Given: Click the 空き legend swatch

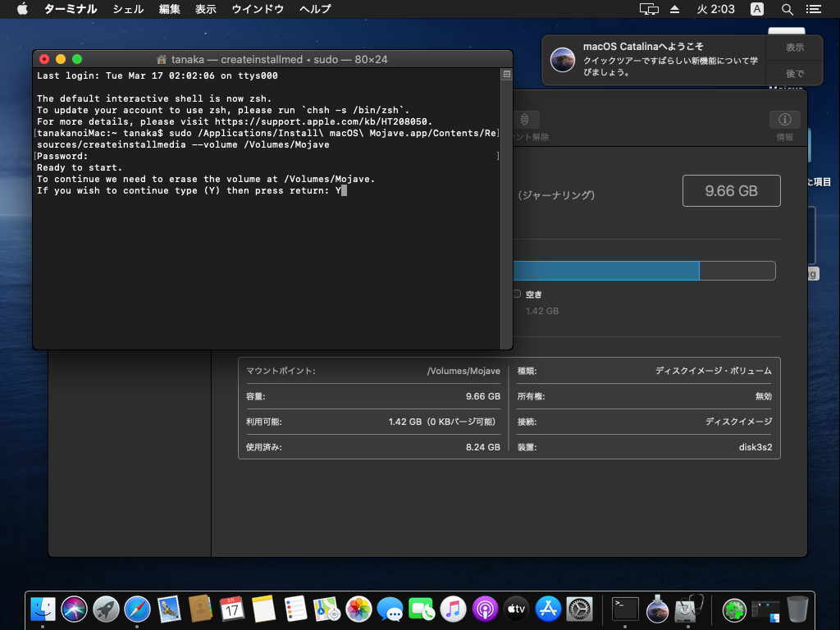Looking at the screenshot, I should 517,294.
